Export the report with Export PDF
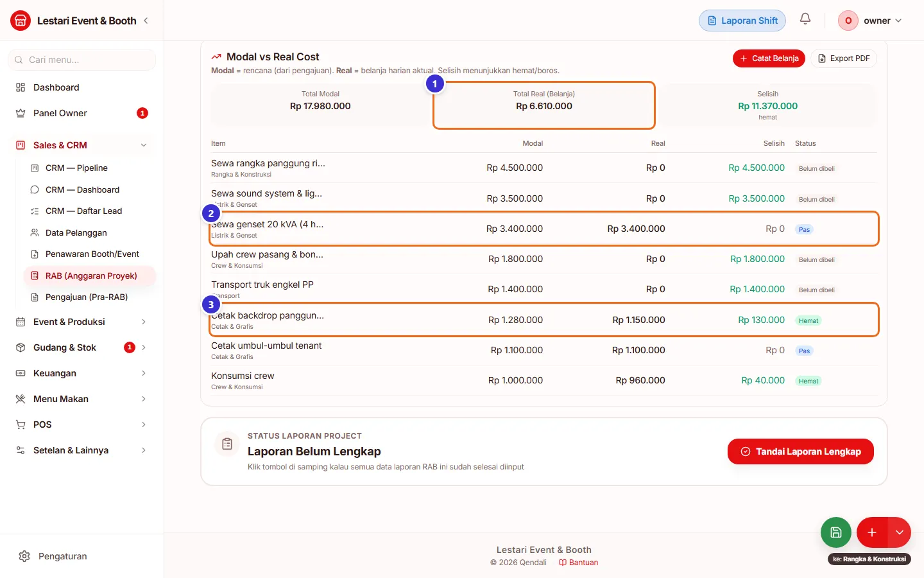Viewport: 924px width, 578px height. click(844, 58)
